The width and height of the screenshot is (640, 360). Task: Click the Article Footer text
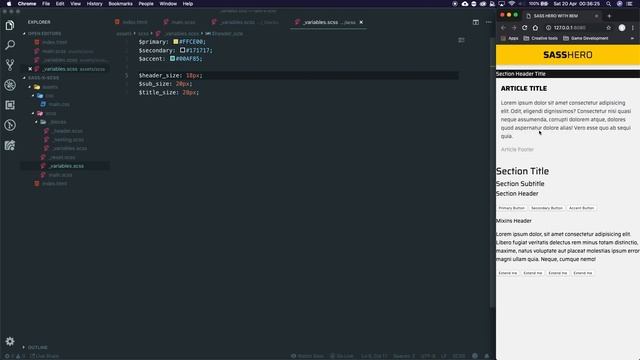tap(517, 149)
